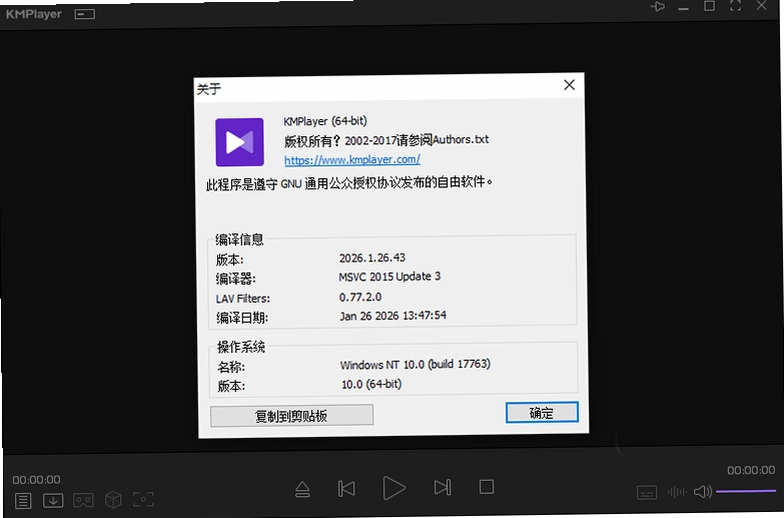Click the 操作系统 group label
Screen dimensions: 784x518
click(241, 347)
